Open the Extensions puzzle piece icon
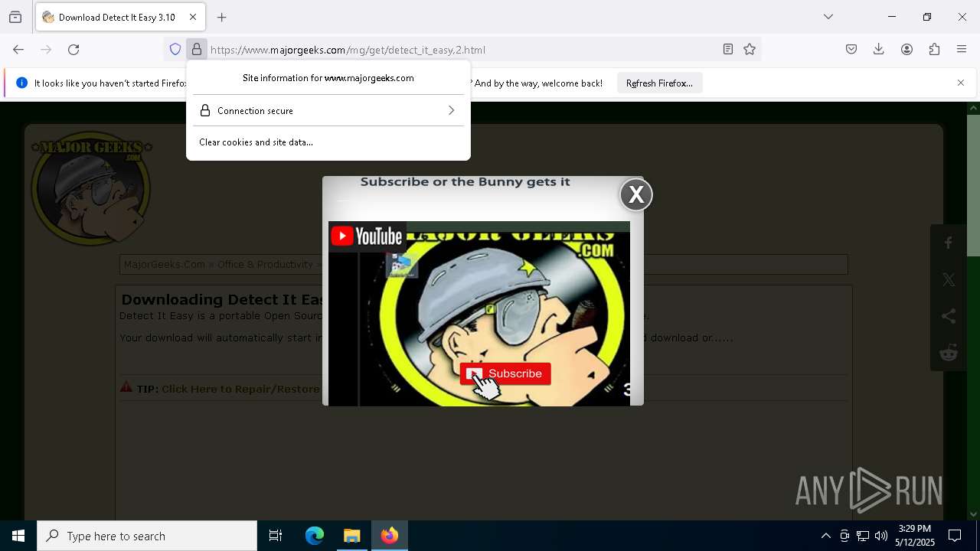Viewport: 980px width, 551px height. [x=934, y=50]
